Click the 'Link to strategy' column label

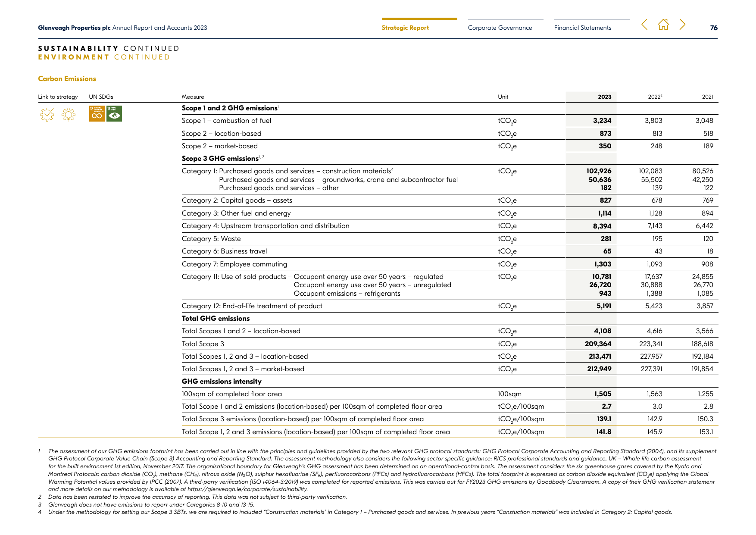(58, 97)
